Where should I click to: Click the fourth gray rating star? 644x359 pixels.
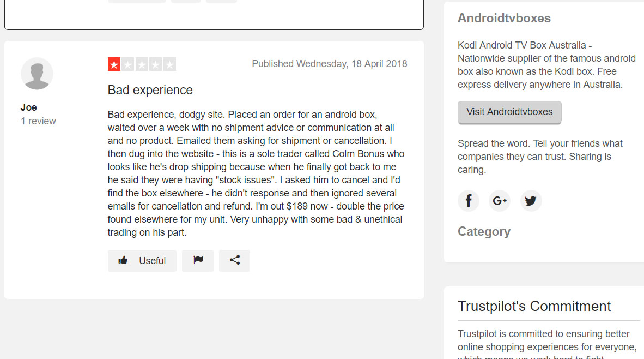click(x=156, y=64)
